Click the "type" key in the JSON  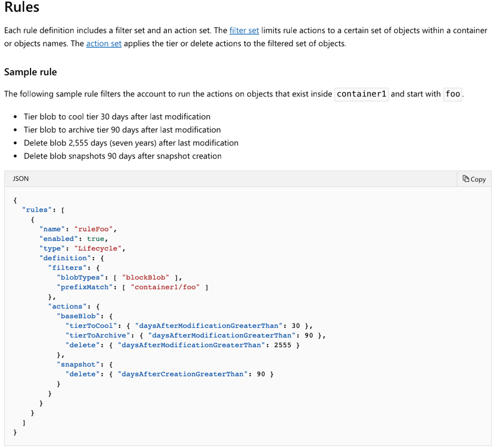pyautogui.click(x=52, y=249)
